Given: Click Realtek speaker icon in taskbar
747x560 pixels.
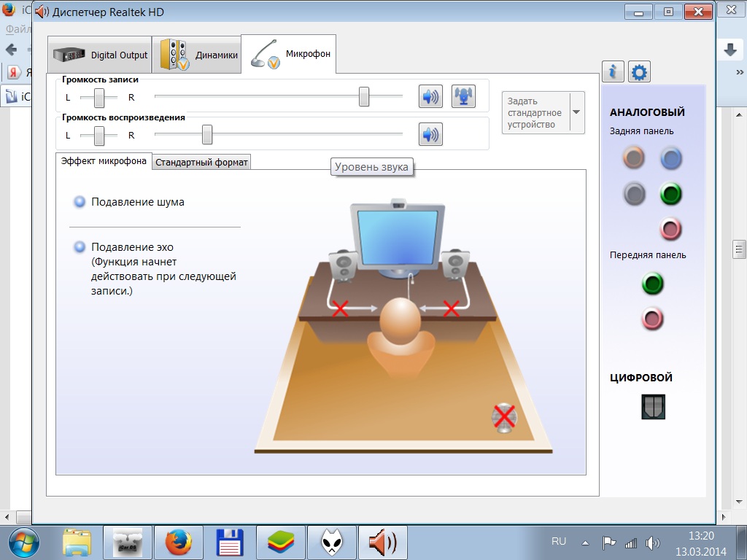Looking at the screenshot, I should (x=382, y=542).
